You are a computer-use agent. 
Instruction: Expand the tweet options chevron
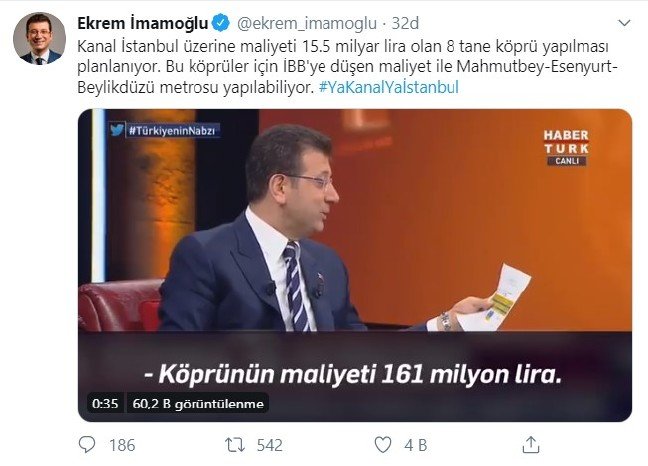point(624,23)
